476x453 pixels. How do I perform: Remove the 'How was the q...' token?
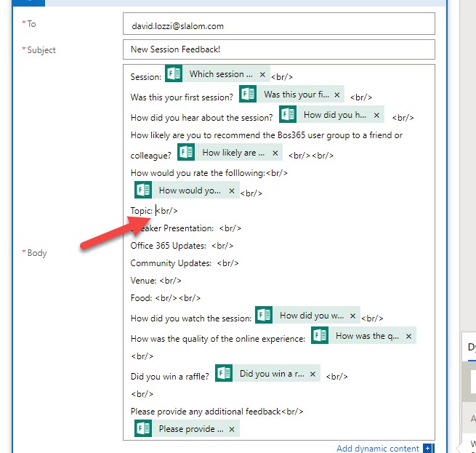tap(408, 336)
